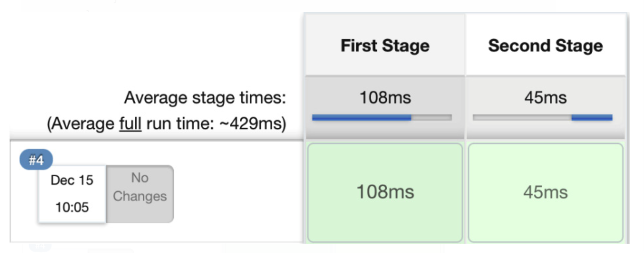Viewport: 644px width, 253px height.
Task: Click the Second Stage average time bar
Action: point(543,117)
